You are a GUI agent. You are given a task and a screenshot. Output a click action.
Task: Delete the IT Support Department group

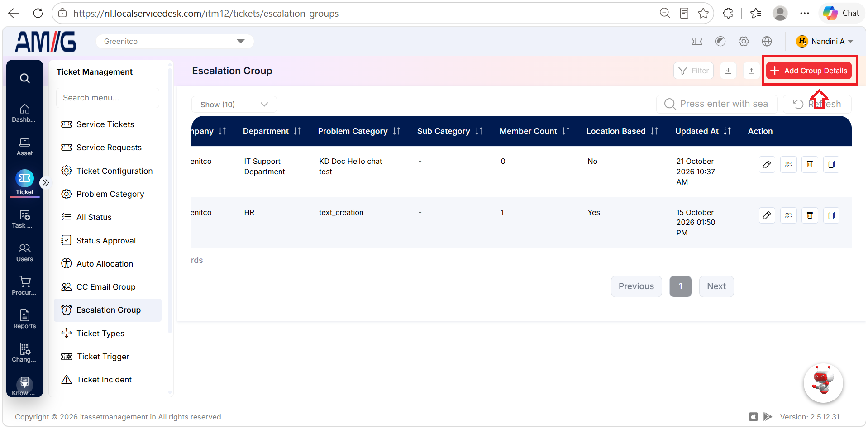[810, 164]
